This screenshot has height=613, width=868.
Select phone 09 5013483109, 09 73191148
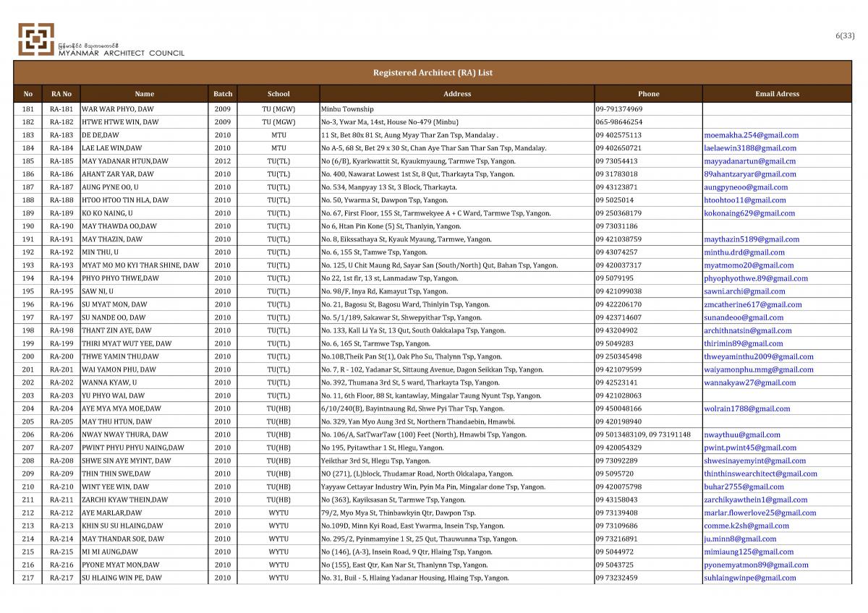click(643, 434)
